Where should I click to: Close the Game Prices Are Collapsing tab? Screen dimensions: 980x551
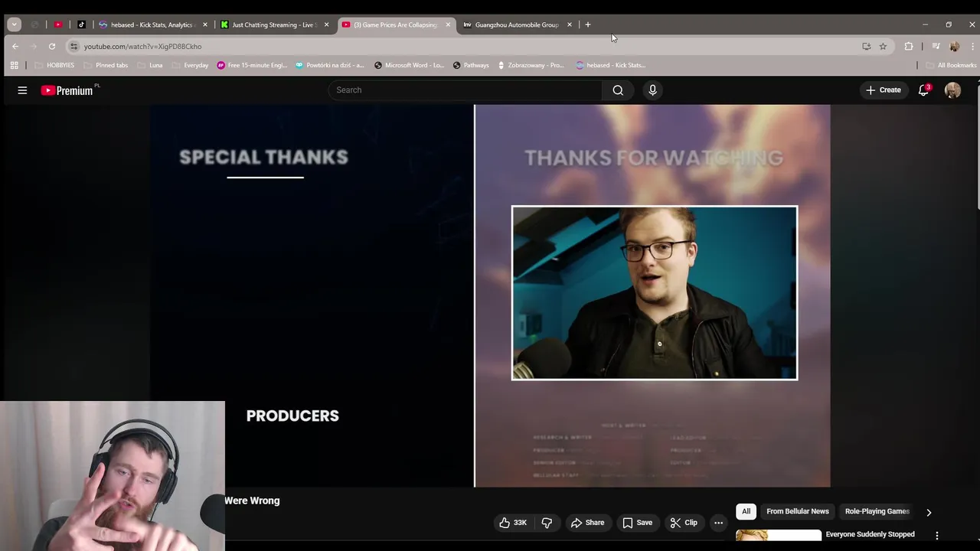[x=448, y=24]
